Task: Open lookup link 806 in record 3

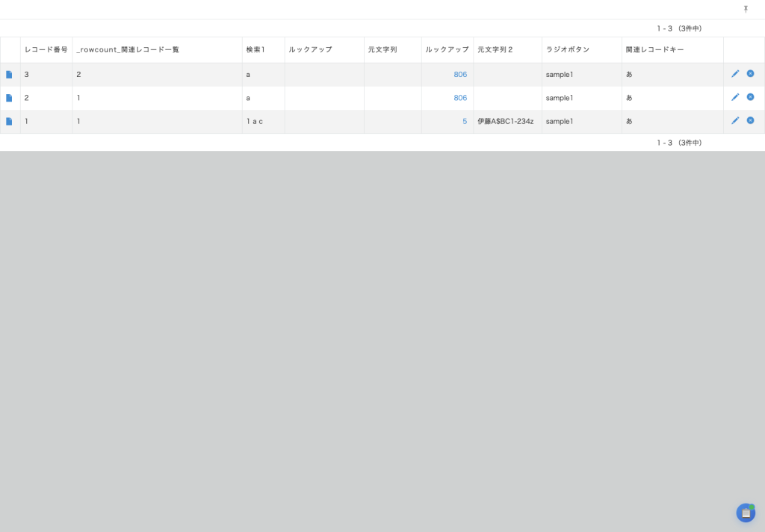Action: pos(460,75)
